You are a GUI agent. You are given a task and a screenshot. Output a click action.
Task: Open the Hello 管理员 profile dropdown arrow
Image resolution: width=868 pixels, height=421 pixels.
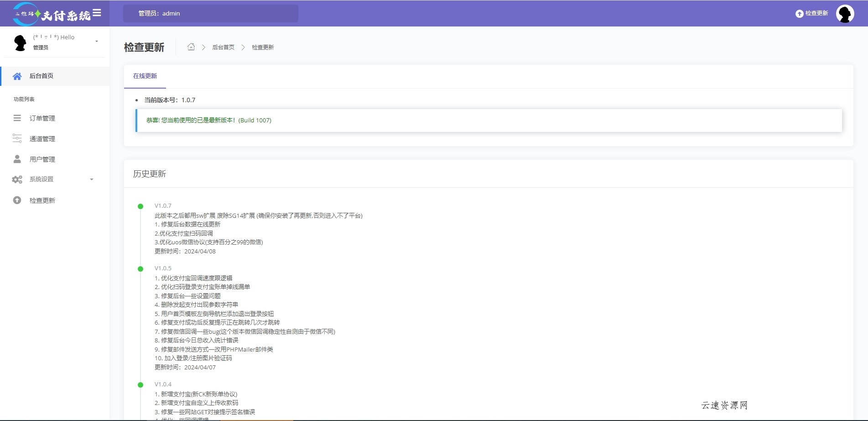coord(97,42)
